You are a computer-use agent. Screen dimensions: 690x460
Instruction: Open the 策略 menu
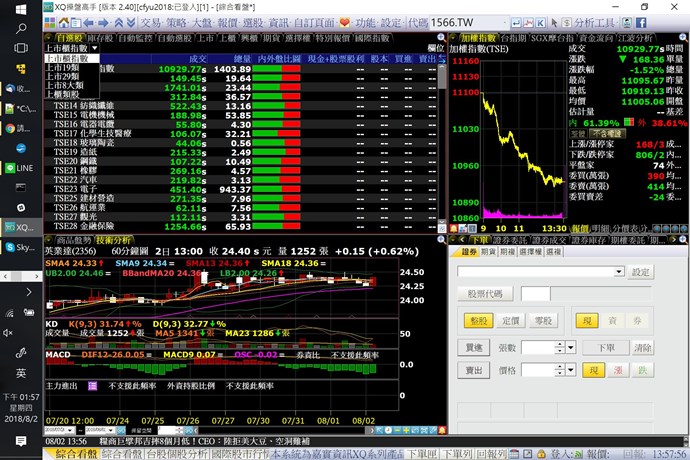coord(176,20)
